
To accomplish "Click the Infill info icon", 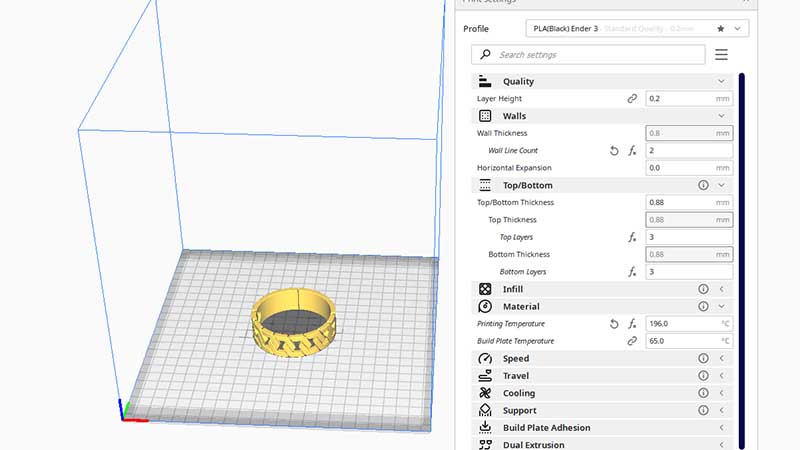I will [703, 289].
